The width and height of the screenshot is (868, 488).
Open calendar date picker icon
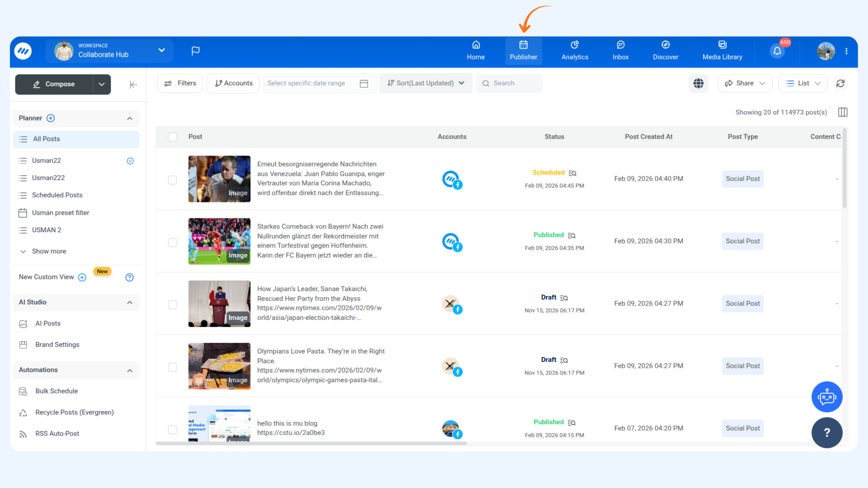364,84
